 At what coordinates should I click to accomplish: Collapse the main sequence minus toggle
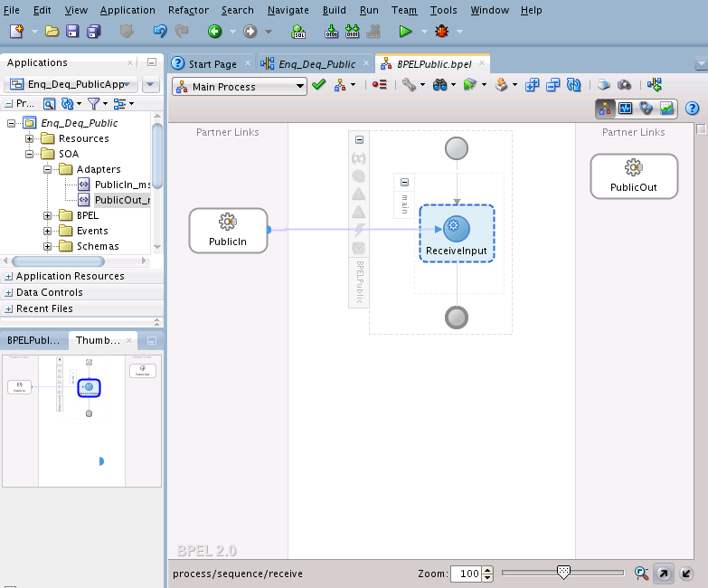404,183
